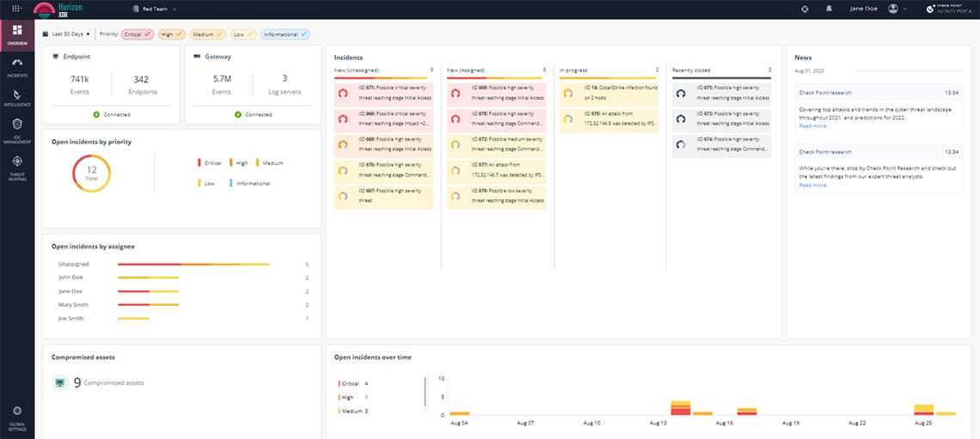The width and height of the screenshot is (980, 439).
Task: Toggle the High priority filter
Action: 172,34
